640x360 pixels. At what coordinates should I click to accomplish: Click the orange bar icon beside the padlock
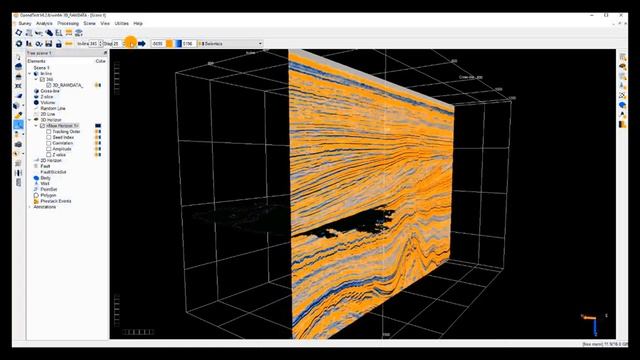[69, 43]
